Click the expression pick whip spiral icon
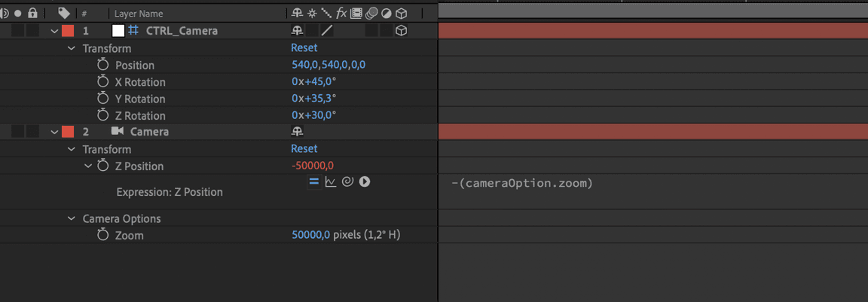 (x=347, y=182)
